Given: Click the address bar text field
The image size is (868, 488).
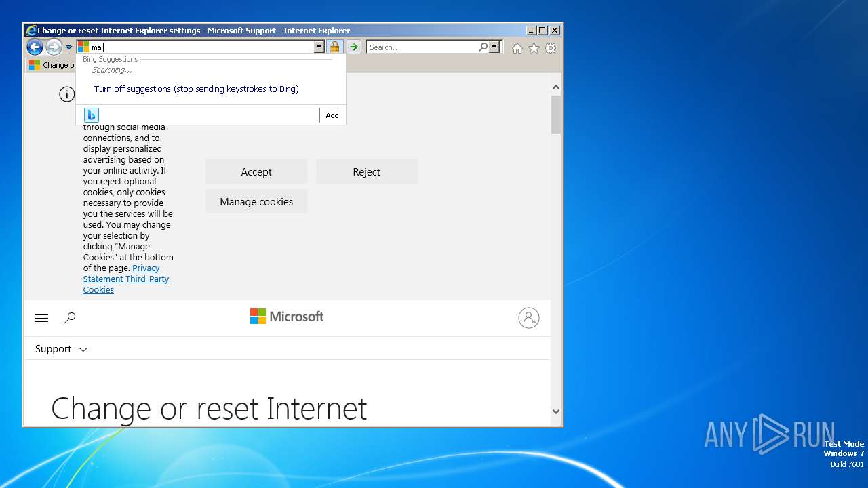Looking at the screenshot, I should (201, 47).
